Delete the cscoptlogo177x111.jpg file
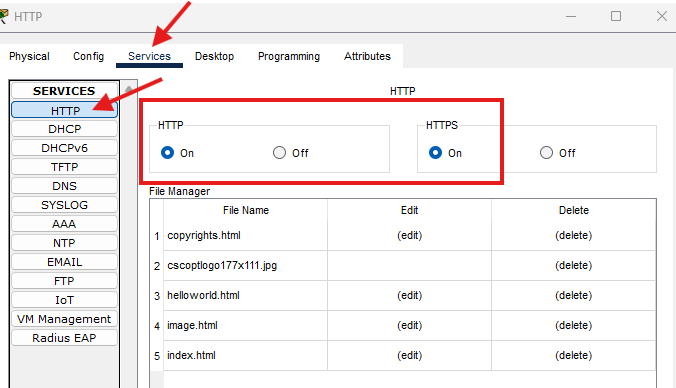 573,265
